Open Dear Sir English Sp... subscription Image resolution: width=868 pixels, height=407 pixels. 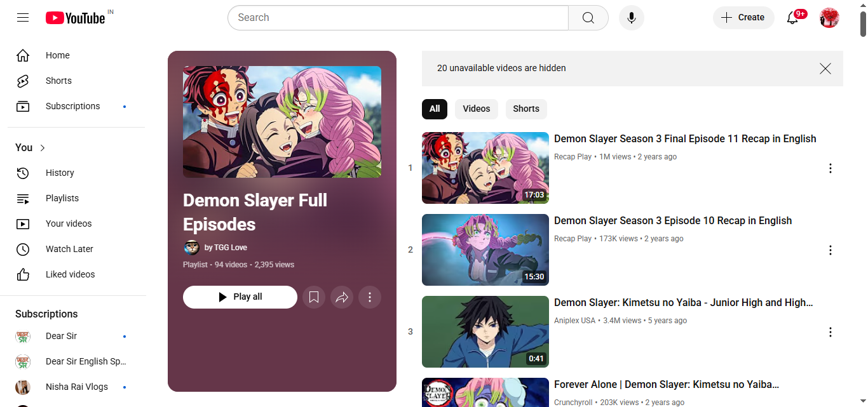[76, 361]
